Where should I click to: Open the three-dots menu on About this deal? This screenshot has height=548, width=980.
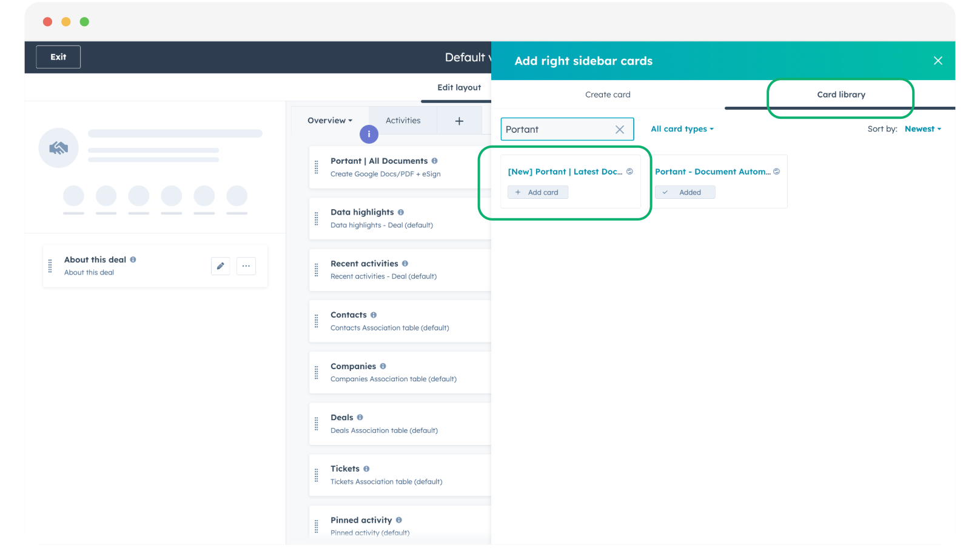point(246,266)
